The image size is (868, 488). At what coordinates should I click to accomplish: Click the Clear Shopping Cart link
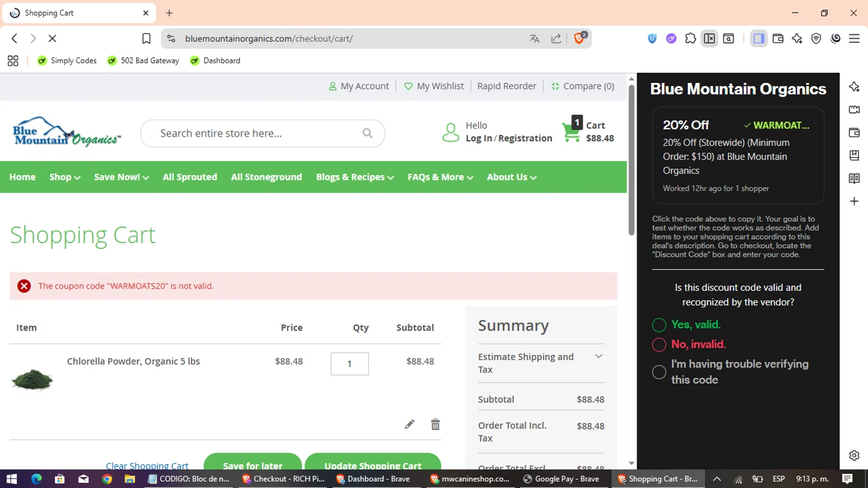[x=147, y=465]
